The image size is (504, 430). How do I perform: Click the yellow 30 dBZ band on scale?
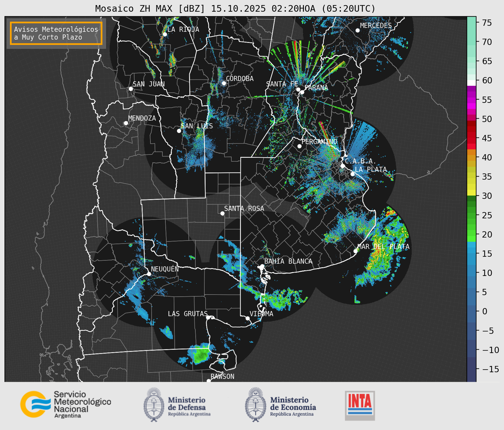(471, 193)
